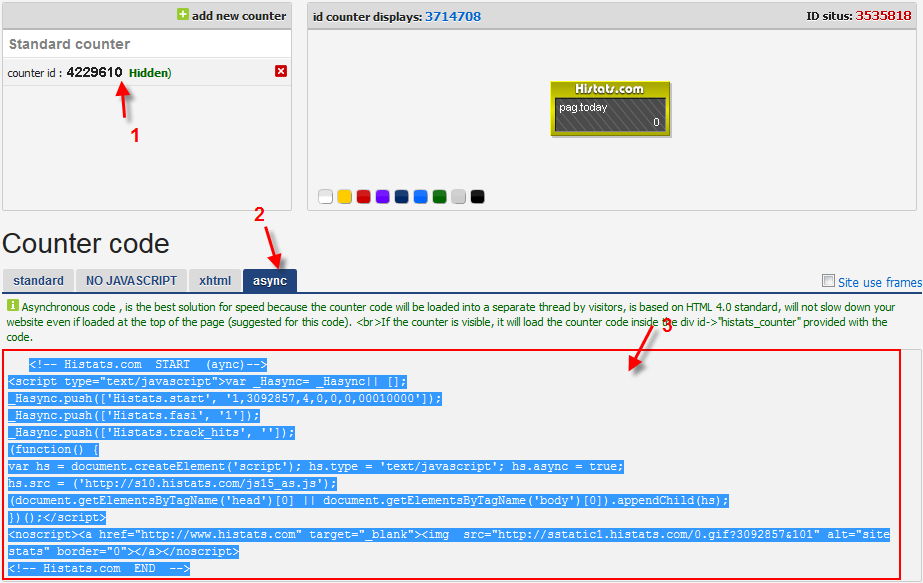
Task: Switch to the NO JAVASCRIPT tab
Action: tap(131, 281)
